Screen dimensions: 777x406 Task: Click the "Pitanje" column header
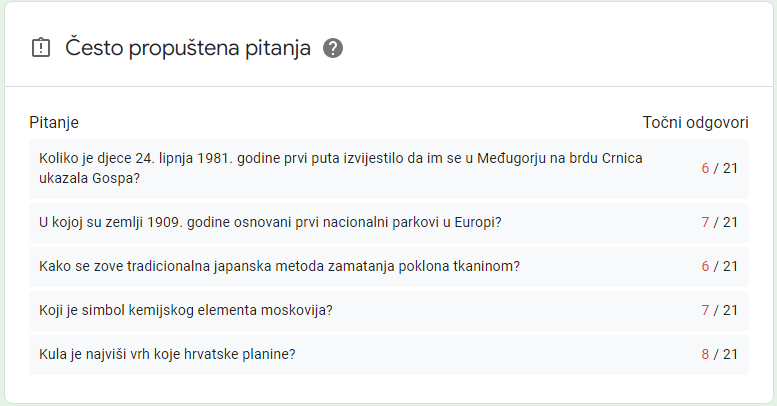pos(54,122)
